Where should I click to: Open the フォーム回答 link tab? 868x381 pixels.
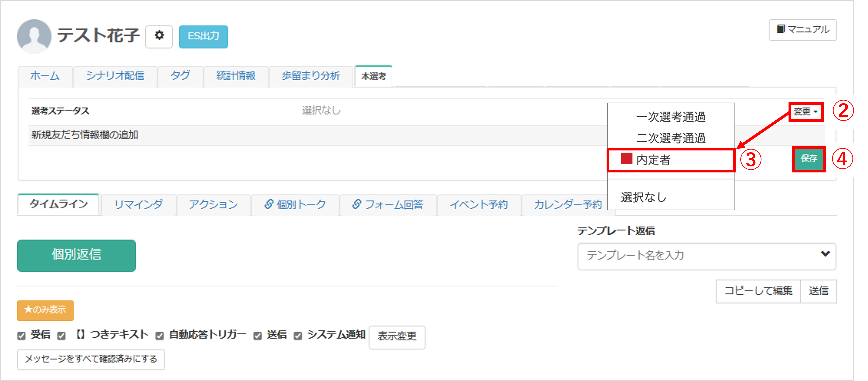click(388, 205)
